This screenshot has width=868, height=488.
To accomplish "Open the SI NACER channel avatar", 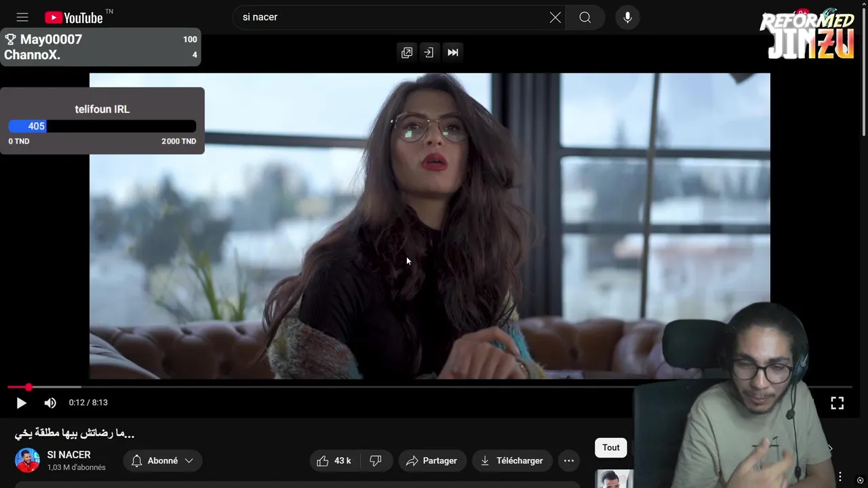I will (x=28, y=461).
